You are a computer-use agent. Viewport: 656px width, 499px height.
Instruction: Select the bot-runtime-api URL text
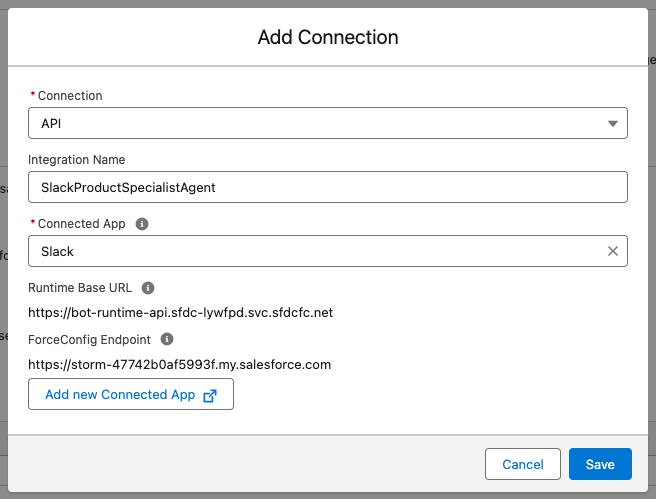coord(180,312)
